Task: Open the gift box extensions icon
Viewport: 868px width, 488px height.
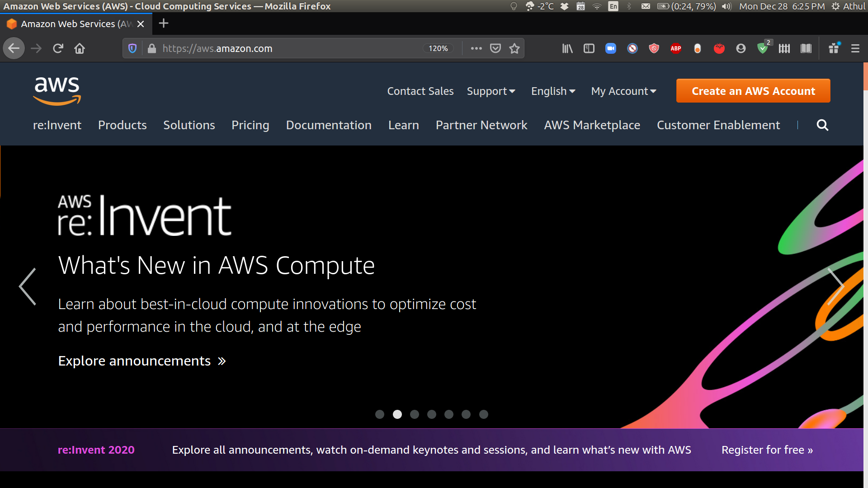Action: click(834, 48)
